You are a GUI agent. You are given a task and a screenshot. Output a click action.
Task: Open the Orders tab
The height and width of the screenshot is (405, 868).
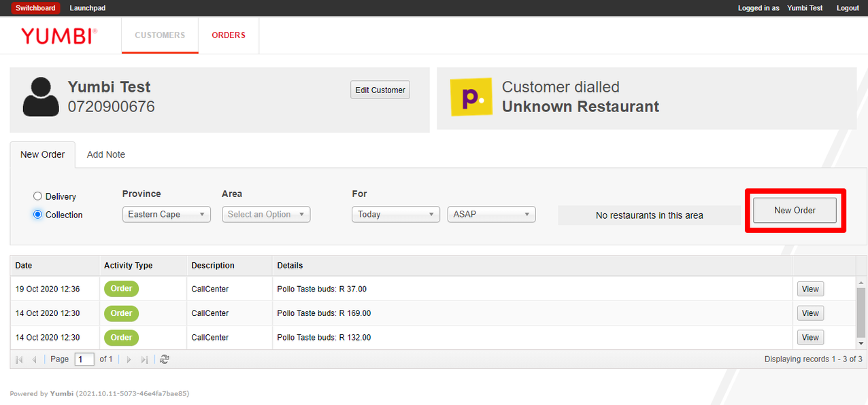[x=229, y=35]
